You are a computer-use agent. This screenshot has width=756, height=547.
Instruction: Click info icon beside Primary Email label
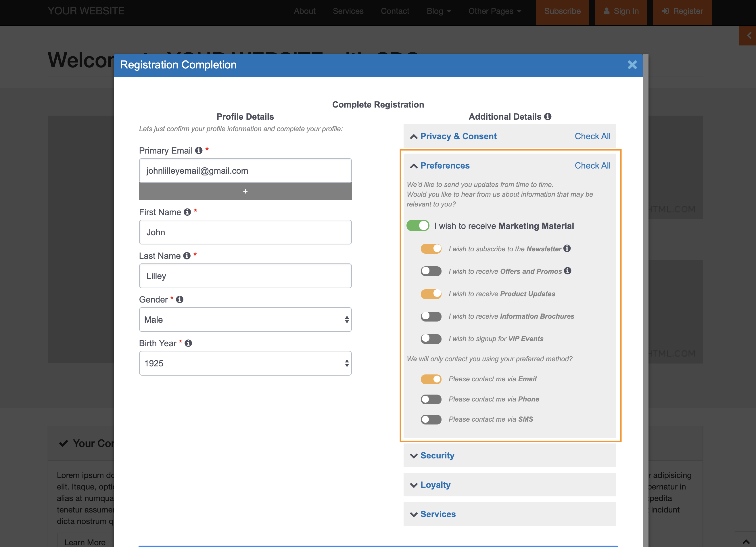tap(199, 151)
